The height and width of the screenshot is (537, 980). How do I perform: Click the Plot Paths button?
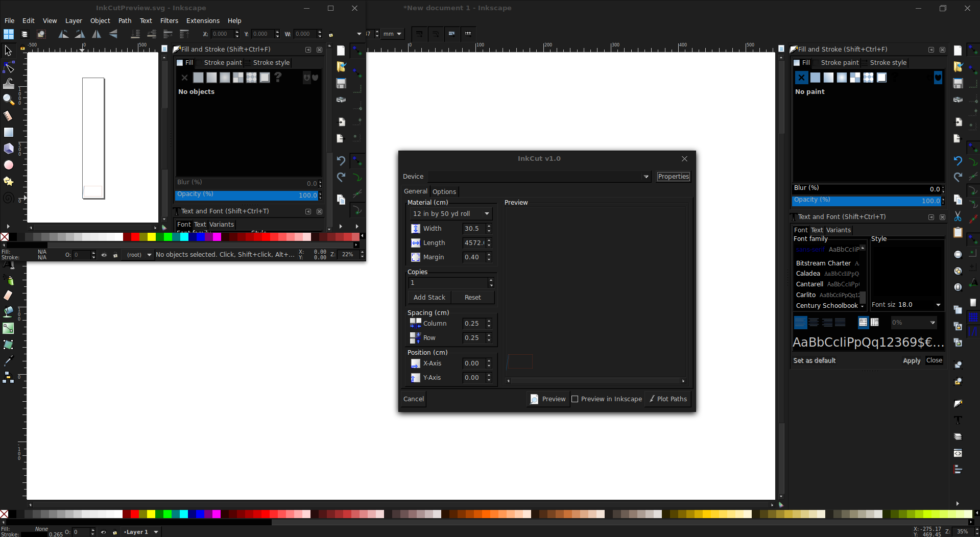[668, 399]
